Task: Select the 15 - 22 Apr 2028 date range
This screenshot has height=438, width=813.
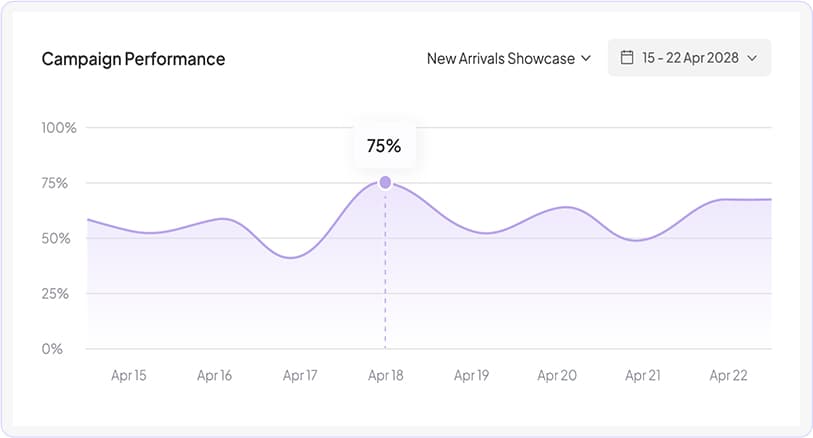Action: tap(690, 58)
